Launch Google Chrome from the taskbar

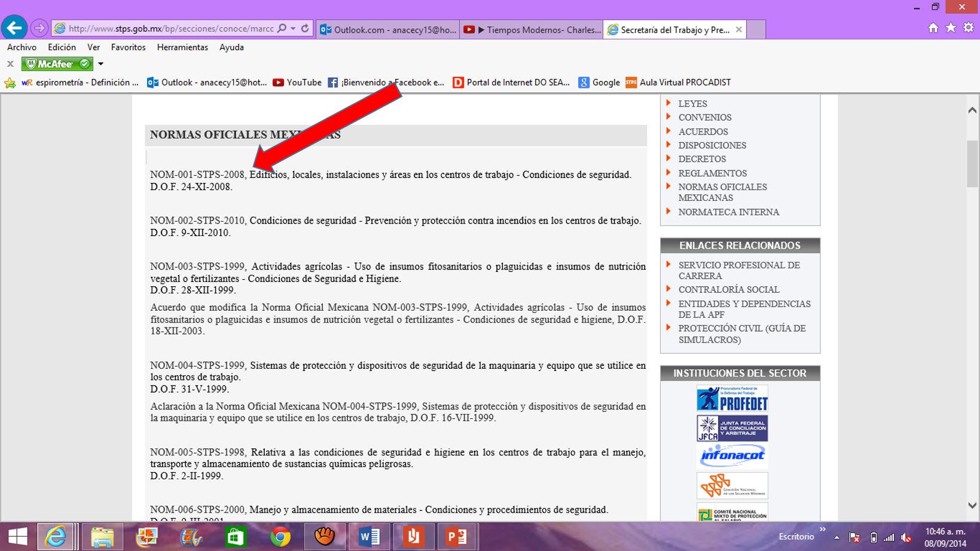[x=280, y=537]
